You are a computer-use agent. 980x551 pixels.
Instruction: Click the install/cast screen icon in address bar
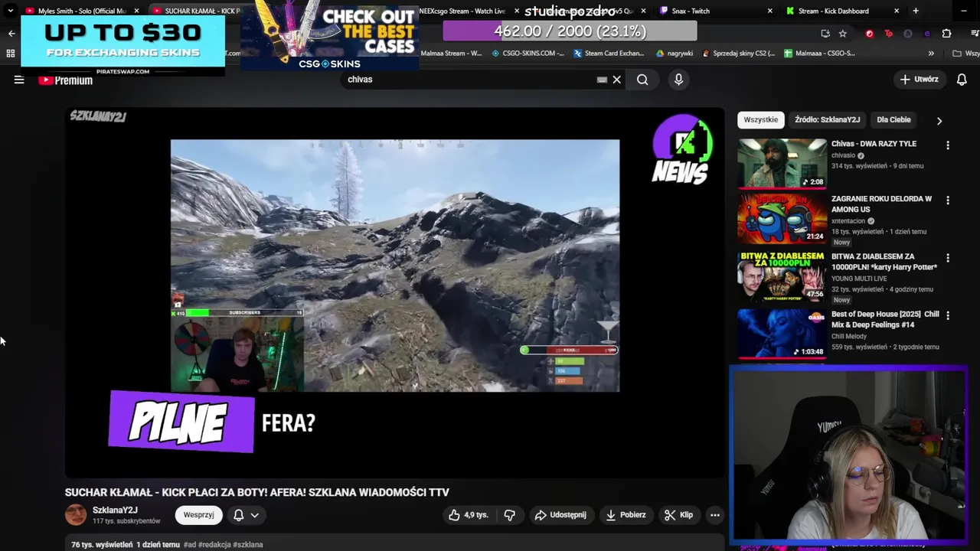pos(825,34)
